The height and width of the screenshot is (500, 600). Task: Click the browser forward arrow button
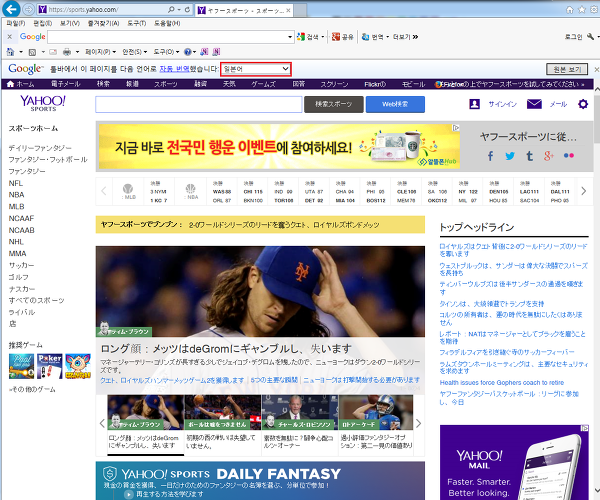(x=28, y=9)
